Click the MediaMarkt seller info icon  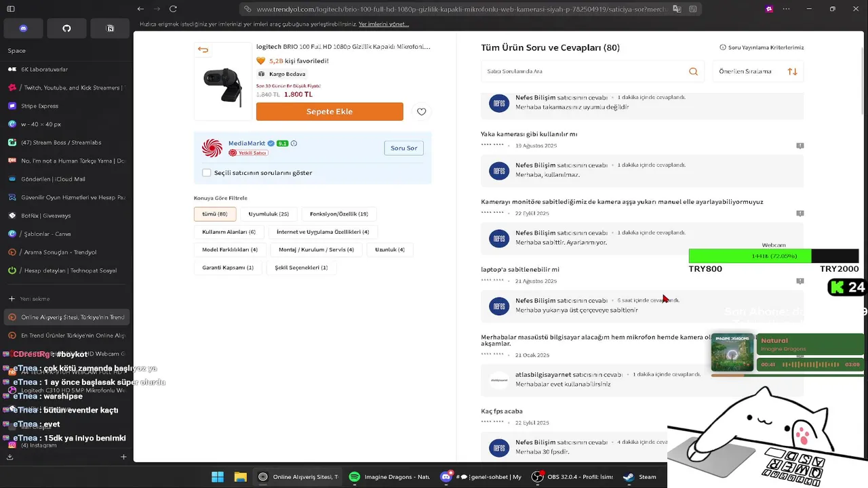click(x=294, y=144)
